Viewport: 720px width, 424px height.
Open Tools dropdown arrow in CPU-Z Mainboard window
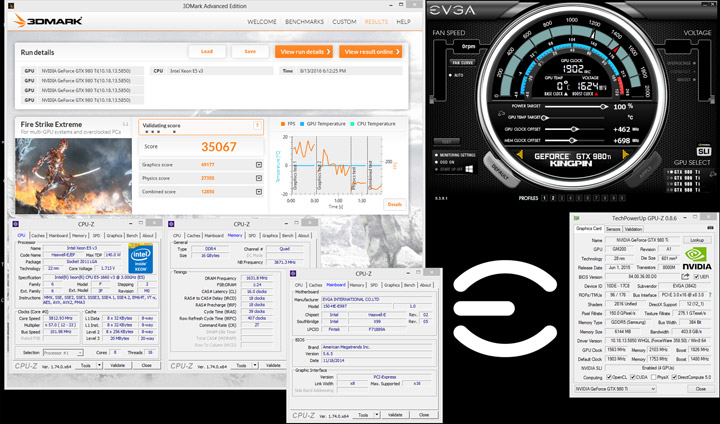(377, 414)
